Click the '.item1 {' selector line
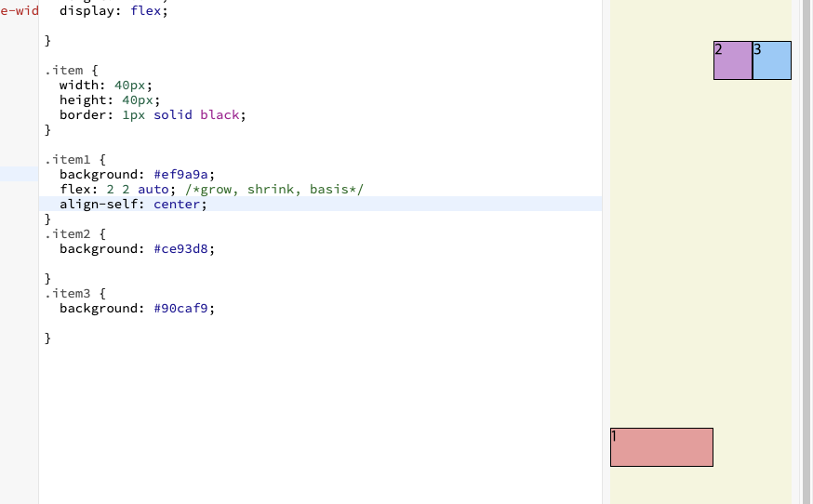This screenshot has width=813, height=504. click(75, 159)
